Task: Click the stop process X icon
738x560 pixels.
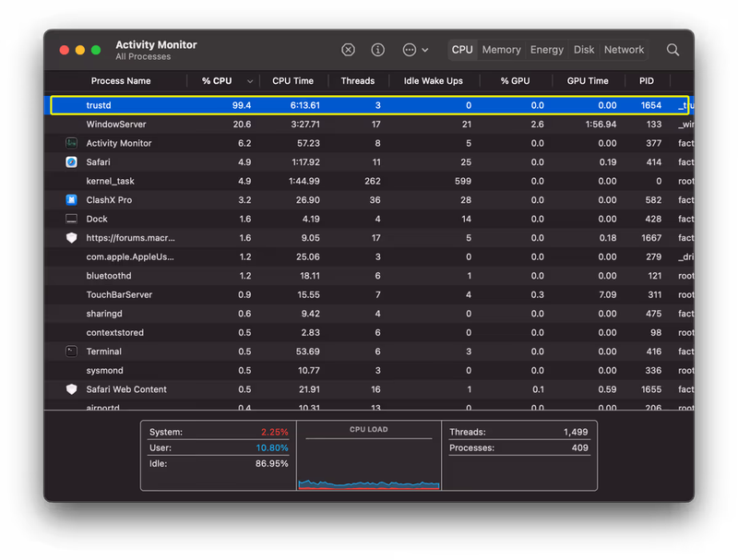Action: 348,50
